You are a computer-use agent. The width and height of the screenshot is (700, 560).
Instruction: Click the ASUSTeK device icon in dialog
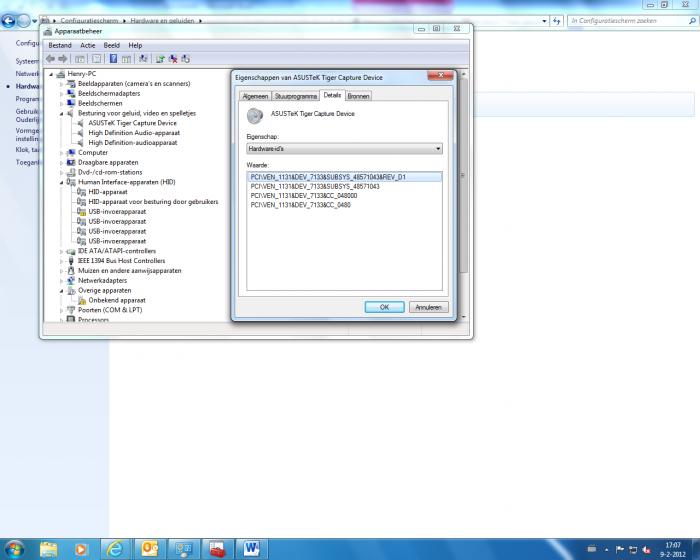[255, 116]
